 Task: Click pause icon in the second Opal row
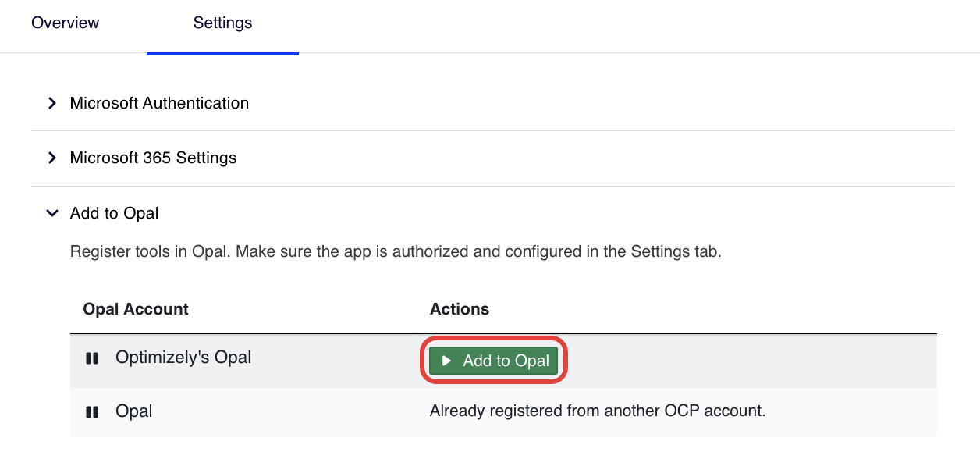tap(92, 411)
